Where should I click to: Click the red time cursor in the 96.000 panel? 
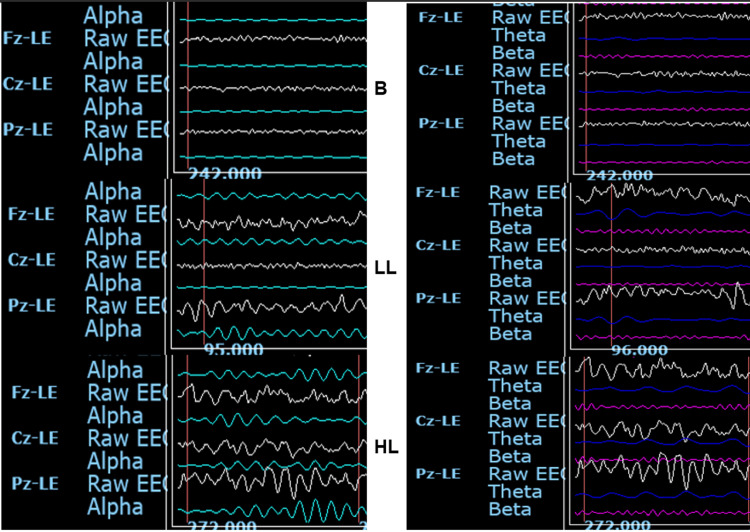(611, 266)
